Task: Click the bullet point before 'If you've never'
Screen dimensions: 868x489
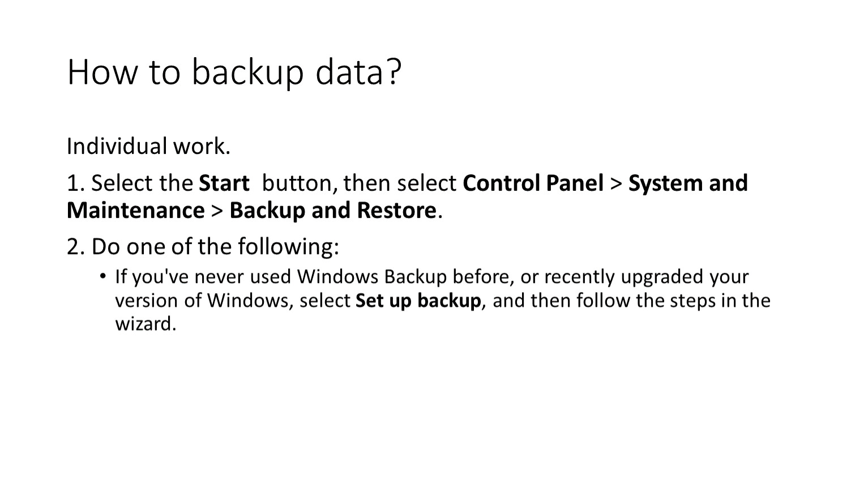Action: (x=103, y=276)
